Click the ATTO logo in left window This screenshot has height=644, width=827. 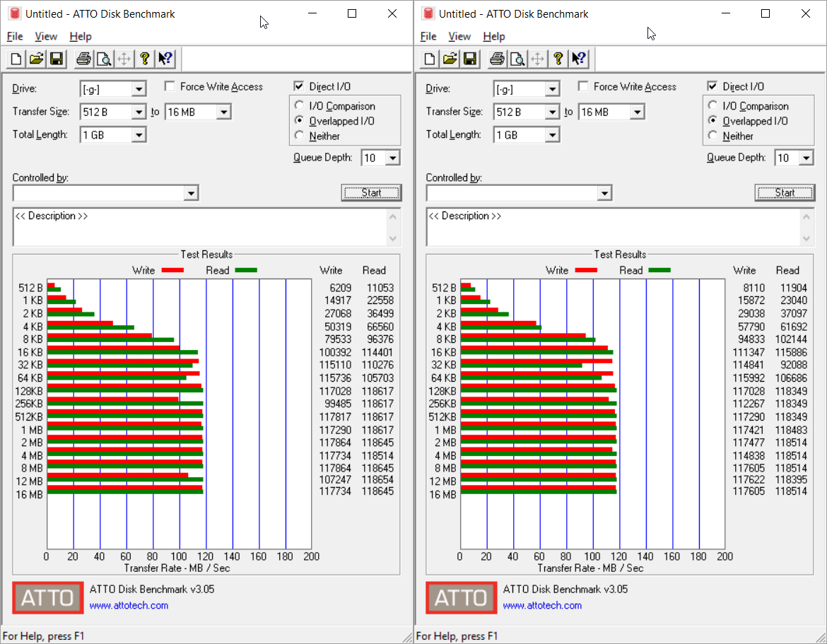click(x=48, y=597)
